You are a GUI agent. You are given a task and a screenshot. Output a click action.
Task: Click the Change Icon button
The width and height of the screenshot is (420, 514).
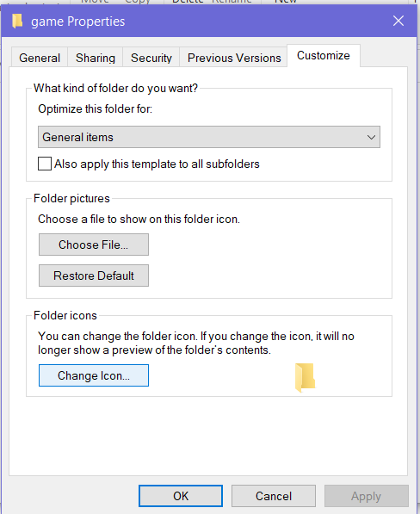tap(94, 375)
